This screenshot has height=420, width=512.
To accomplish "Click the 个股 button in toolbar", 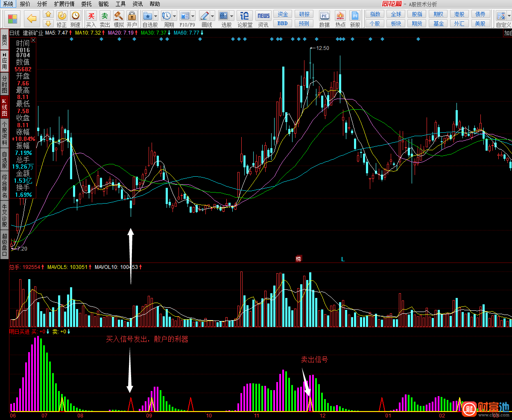I will (x=375, y=23).
